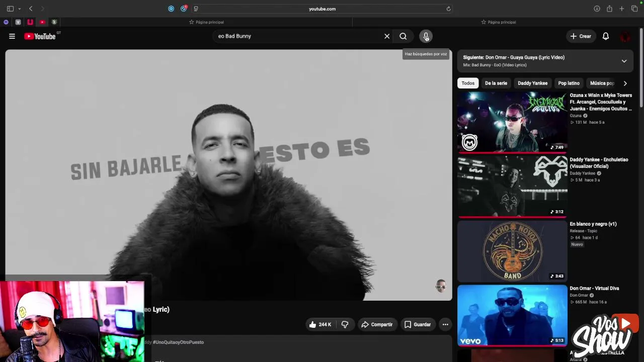The height and width of the screenshot is (362, 644).
Task: Go to the YouTube home logo
Action: (40, 36)
